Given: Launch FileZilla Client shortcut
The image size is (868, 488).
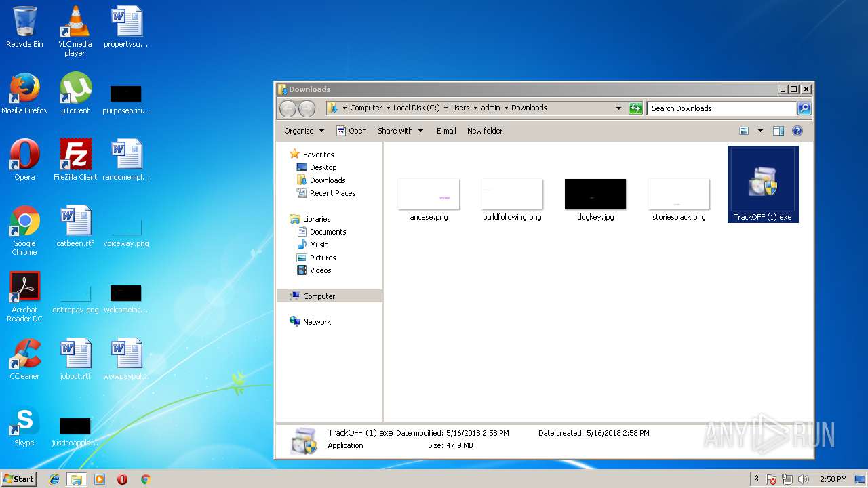Looking at the screenshot, I should tap(75, 160).
